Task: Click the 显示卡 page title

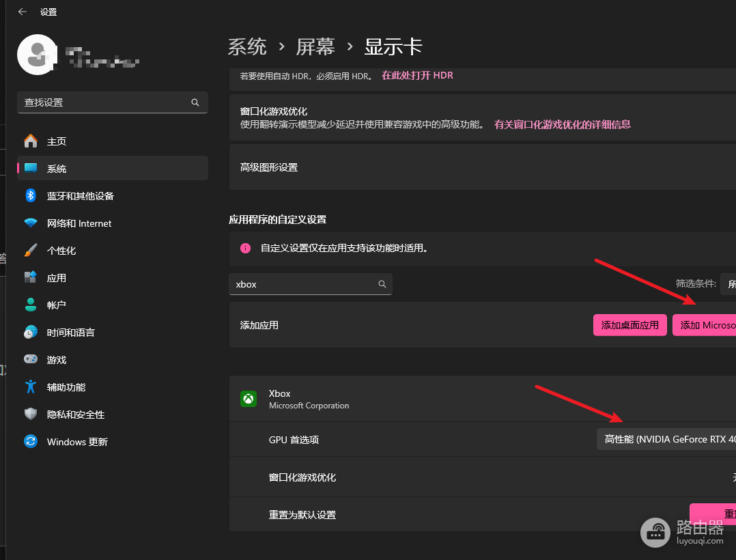Action: (393, 47)
